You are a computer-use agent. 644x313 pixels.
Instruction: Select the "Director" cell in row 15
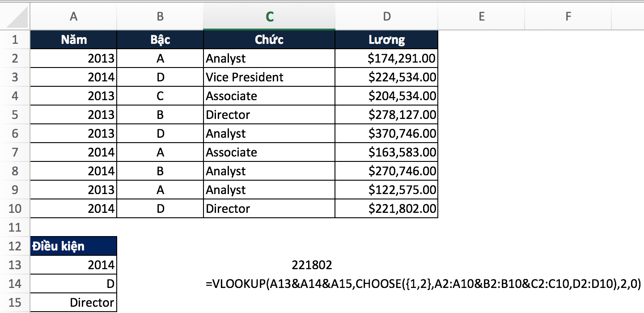(74, 303)
